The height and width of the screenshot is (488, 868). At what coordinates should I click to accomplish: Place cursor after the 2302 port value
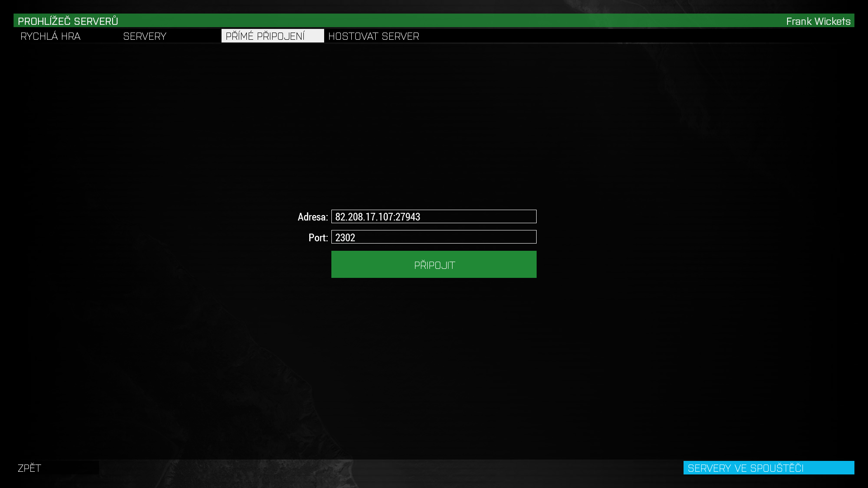[356, 238]
